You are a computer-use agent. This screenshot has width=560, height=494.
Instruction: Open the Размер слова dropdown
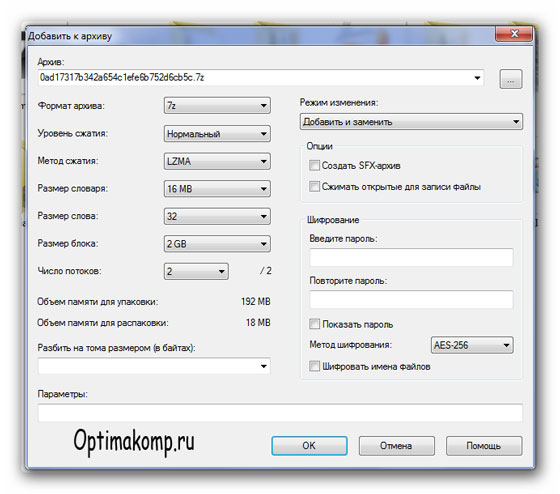coord(217,216)
